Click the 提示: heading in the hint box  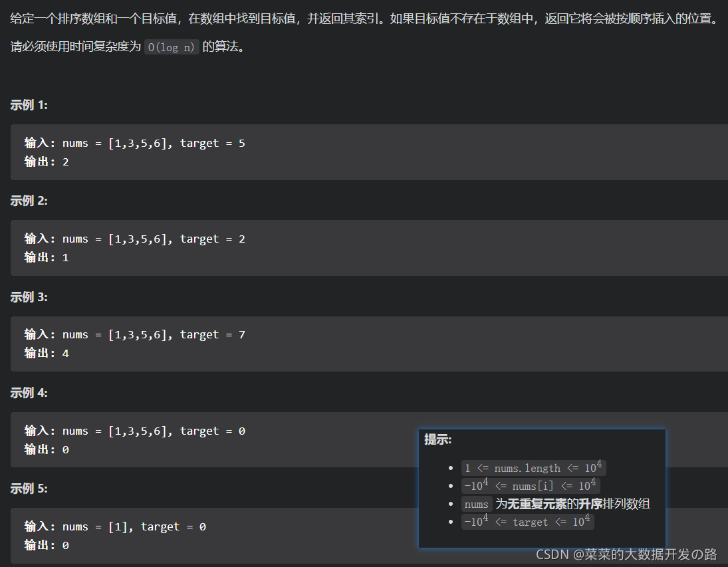438,439
